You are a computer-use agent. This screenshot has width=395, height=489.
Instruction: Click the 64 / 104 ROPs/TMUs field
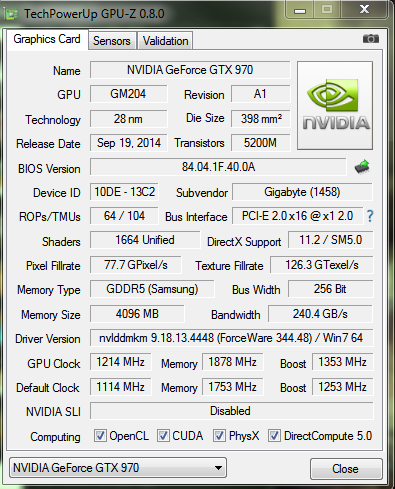coord(124,216)
